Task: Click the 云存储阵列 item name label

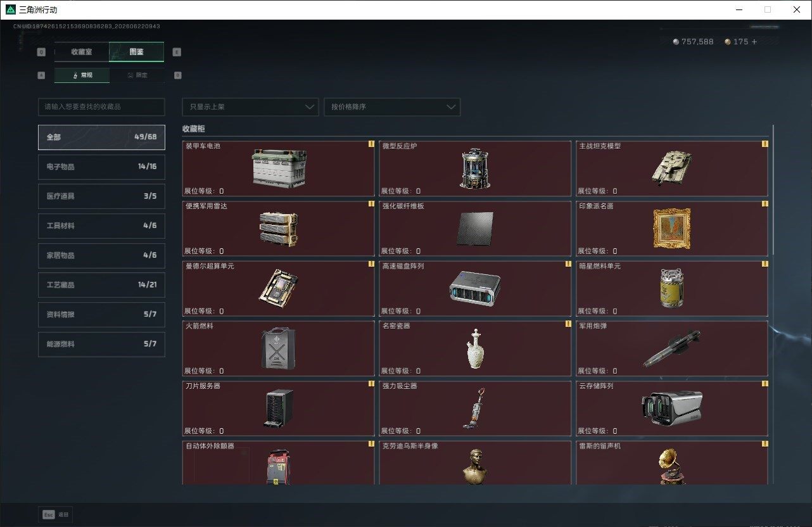Action: click(x=595, y=386)
